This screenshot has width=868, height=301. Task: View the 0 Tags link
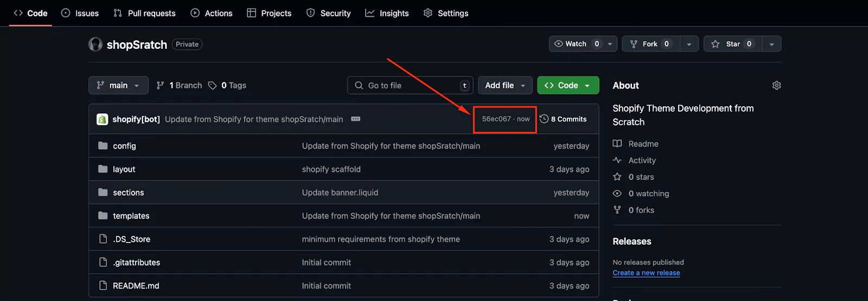227,85
